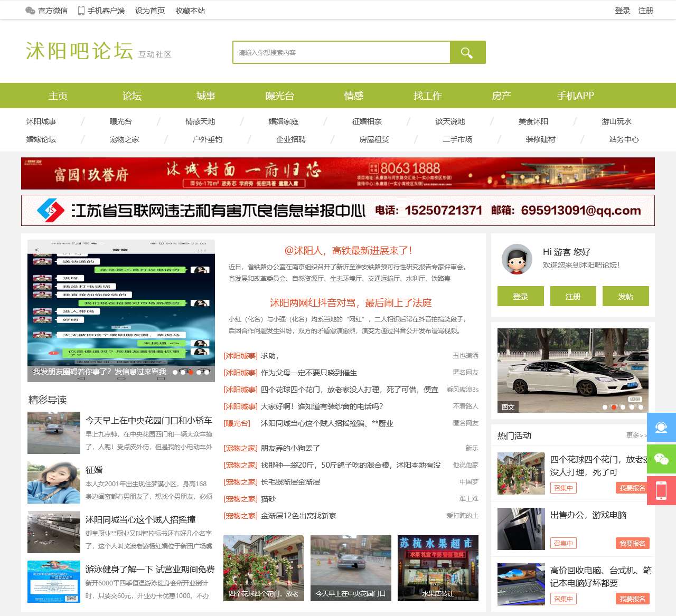Open post 长毛银渐层金渐层
This screenshot has height=616, width=676.
[290, 482]
